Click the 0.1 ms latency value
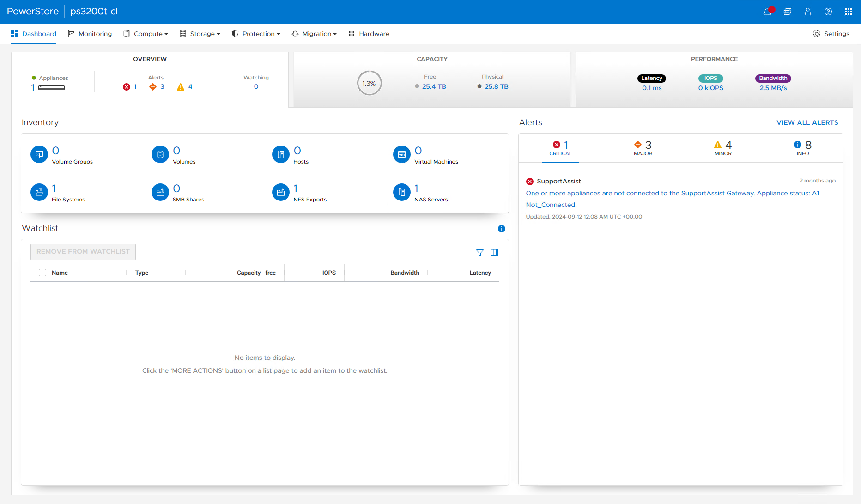The width and height of the screenshot is (861, 504). [652, 88]
